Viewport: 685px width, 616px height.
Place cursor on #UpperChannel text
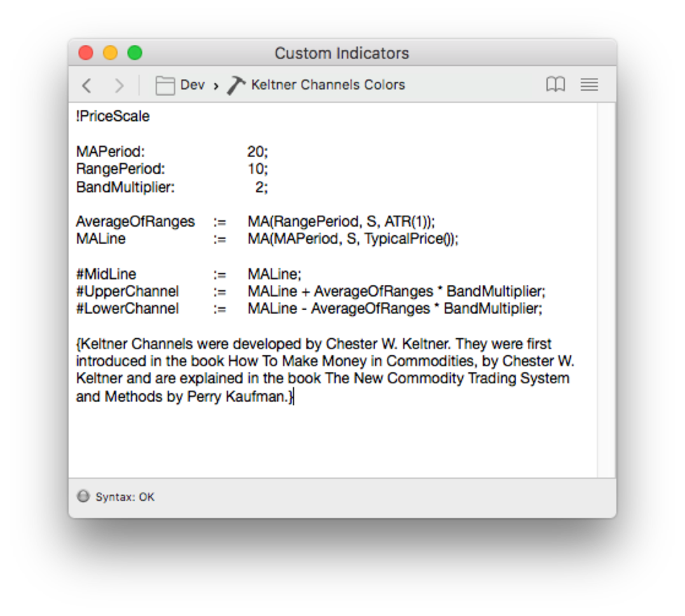pyautogui.click(x=128, y=291)
